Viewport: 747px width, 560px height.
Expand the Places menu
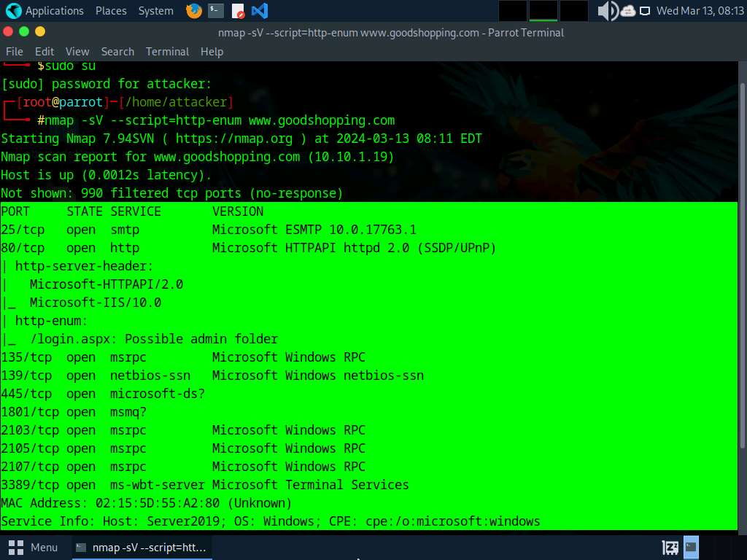[111, 11]
